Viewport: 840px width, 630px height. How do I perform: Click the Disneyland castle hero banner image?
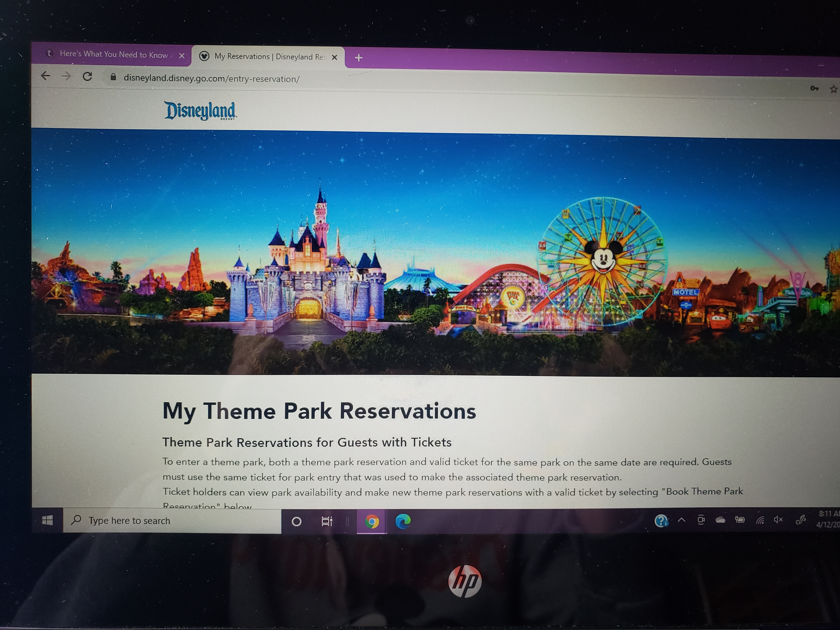[436, 252]
